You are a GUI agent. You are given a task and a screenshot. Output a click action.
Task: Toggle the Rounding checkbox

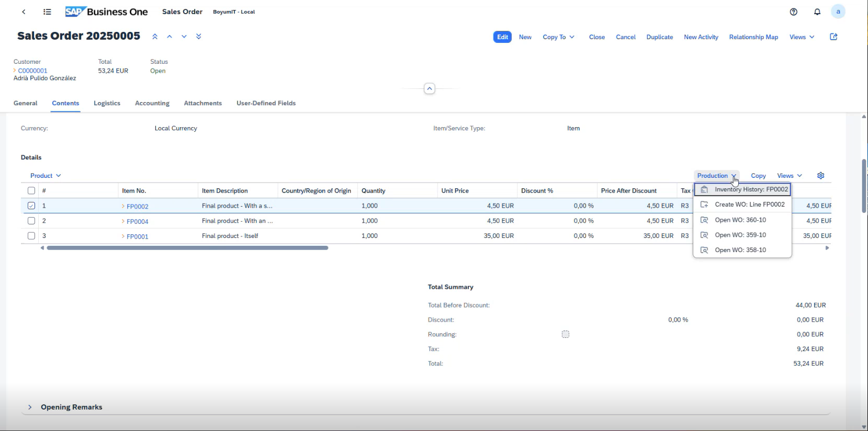point(566,334)
